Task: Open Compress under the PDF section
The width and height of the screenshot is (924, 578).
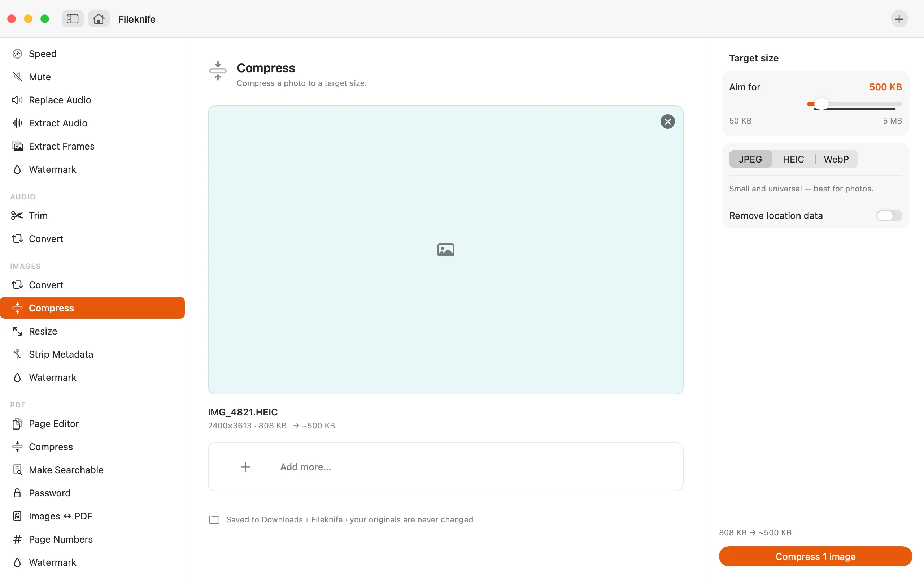Action: pos(92,447)
